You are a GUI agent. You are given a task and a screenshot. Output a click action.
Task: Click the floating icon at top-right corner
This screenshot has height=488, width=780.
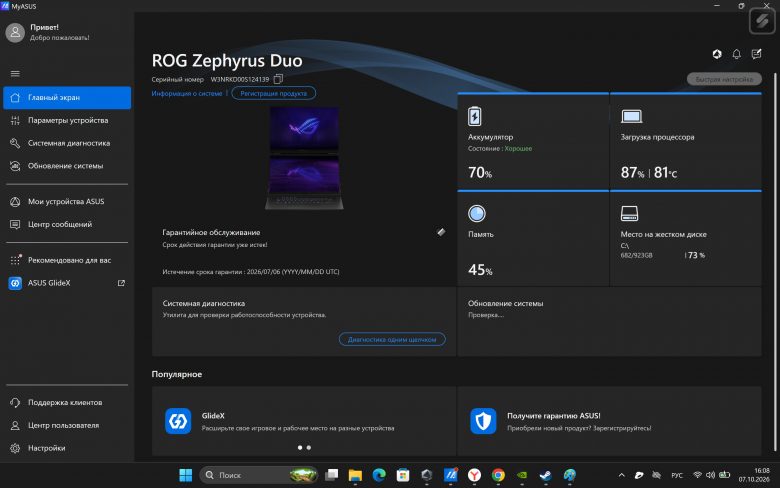point(762,21)
